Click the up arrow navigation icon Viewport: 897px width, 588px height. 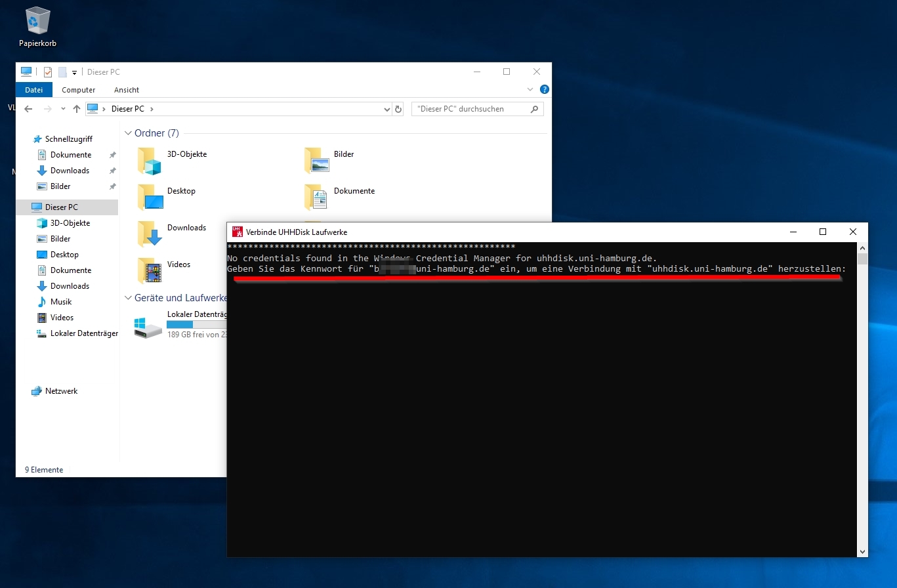coord(77,109)
